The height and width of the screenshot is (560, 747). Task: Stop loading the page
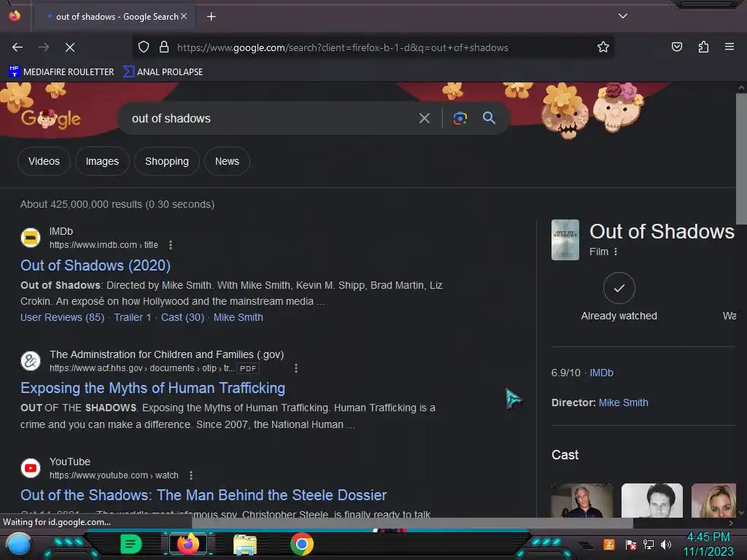[x=70, y=47]
